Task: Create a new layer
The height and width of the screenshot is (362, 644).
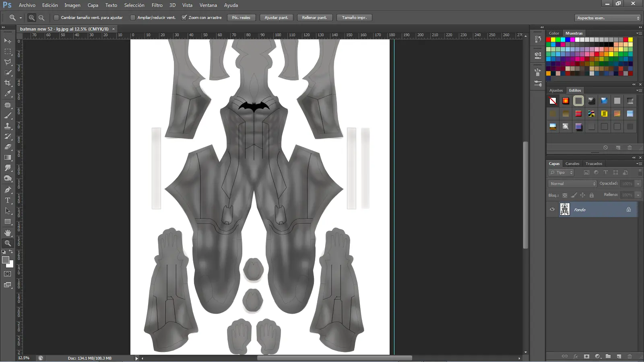Action: [x=619, y=356]
